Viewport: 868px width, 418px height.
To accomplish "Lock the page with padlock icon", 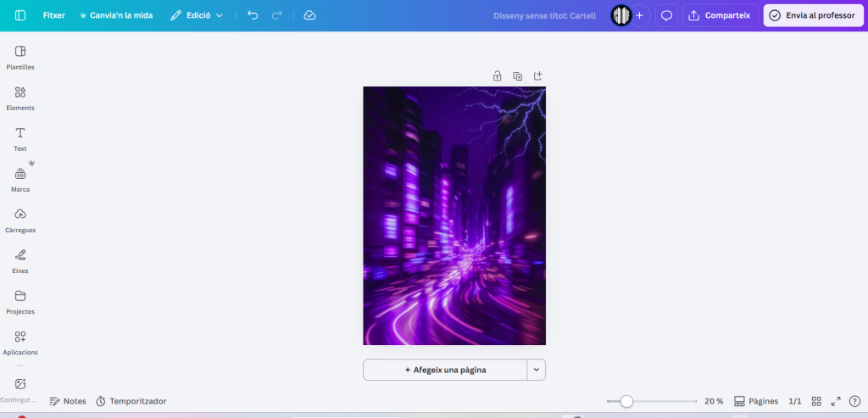I will 497,75.
